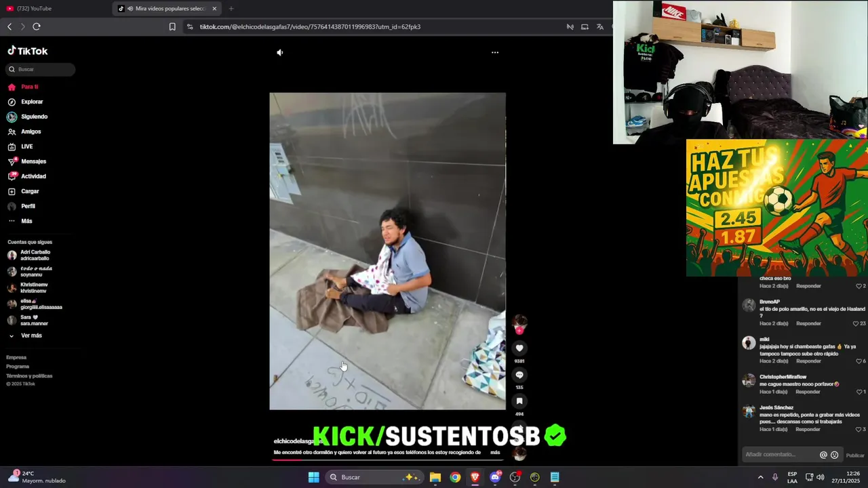Click the translate page icon
The image size is (868, 488).
600,26
